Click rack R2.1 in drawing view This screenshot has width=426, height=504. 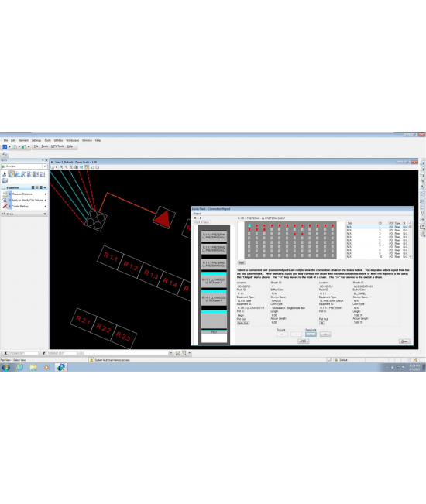click(x=84, y=321)
